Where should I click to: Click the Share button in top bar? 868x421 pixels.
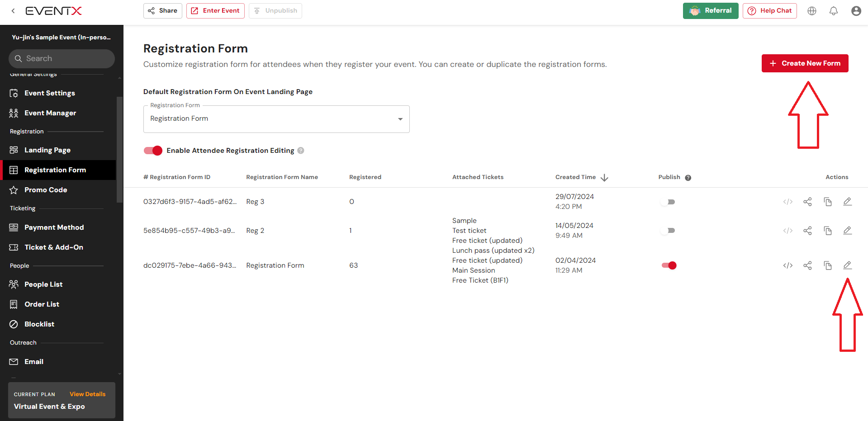[x=163, y=11]
